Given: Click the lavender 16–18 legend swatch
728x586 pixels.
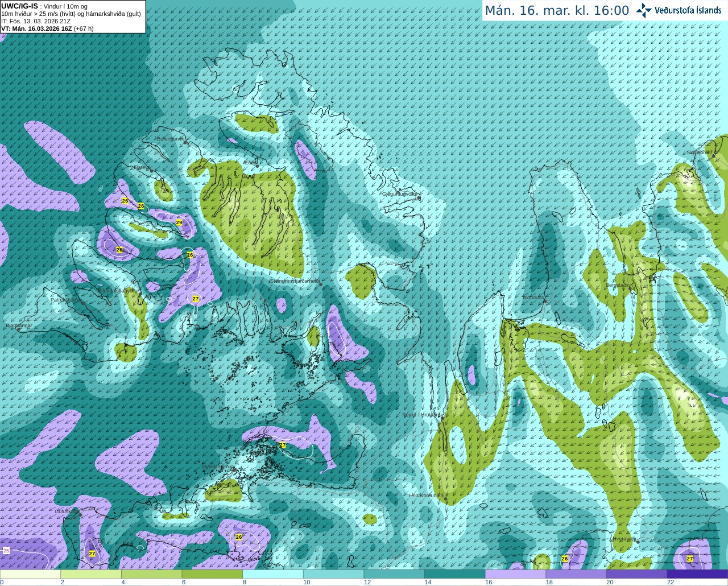Looking at the screenshot, I should [515, 574].
